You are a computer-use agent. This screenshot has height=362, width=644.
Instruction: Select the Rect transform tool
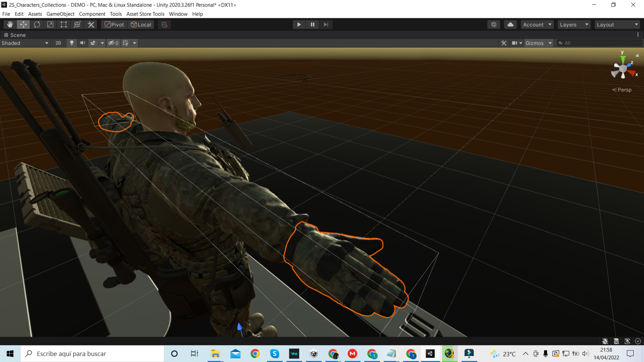click(x=64, y=25)
